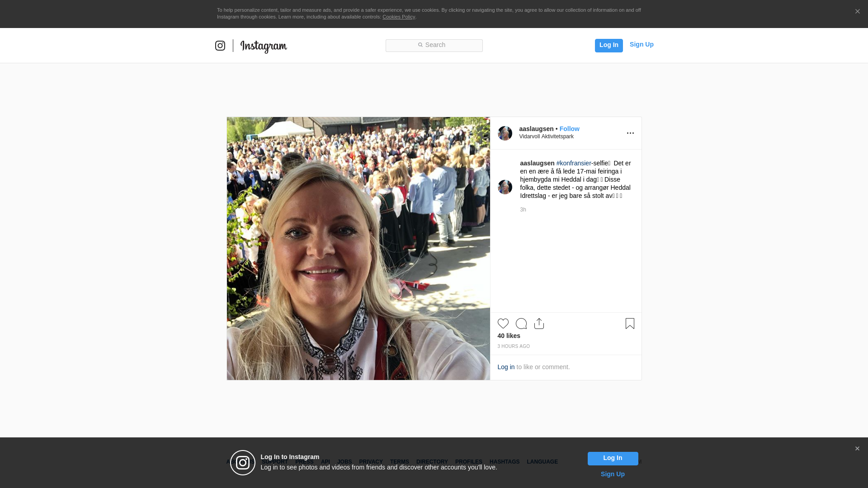This screenshot has width=868, height=488.
Task: Open the post's more options menu
Action: [x=630, y=133]
